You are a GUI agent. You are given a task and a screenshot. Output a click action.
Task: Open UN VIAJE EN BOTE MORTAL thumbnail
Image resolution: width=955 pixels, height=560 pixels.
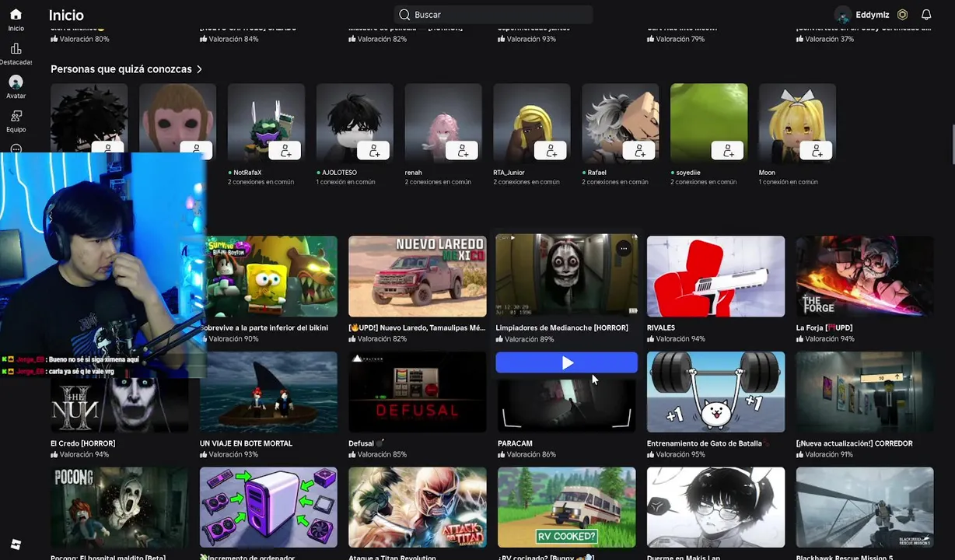click(x=268, y=392)
